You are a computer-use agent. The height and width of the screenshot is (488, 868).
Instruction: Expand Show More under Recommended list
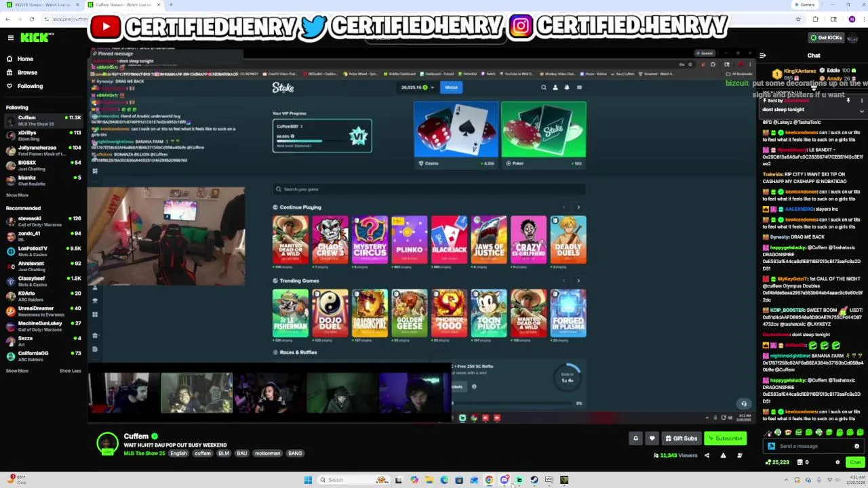click(x=17, y=371)
